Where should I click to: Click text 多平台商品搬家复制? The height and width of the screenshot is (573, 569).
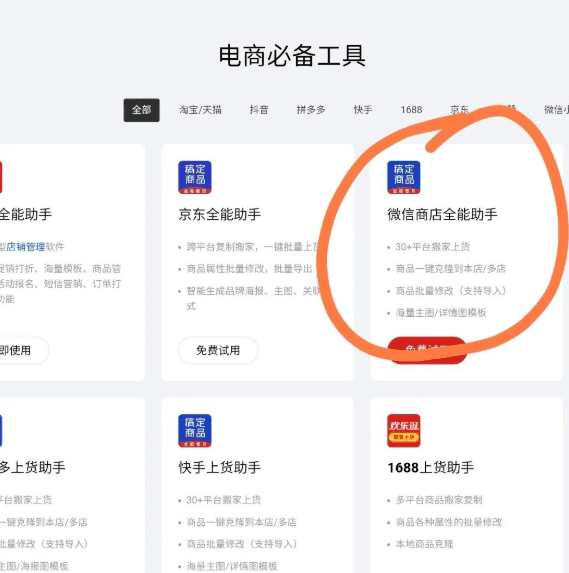439,500
